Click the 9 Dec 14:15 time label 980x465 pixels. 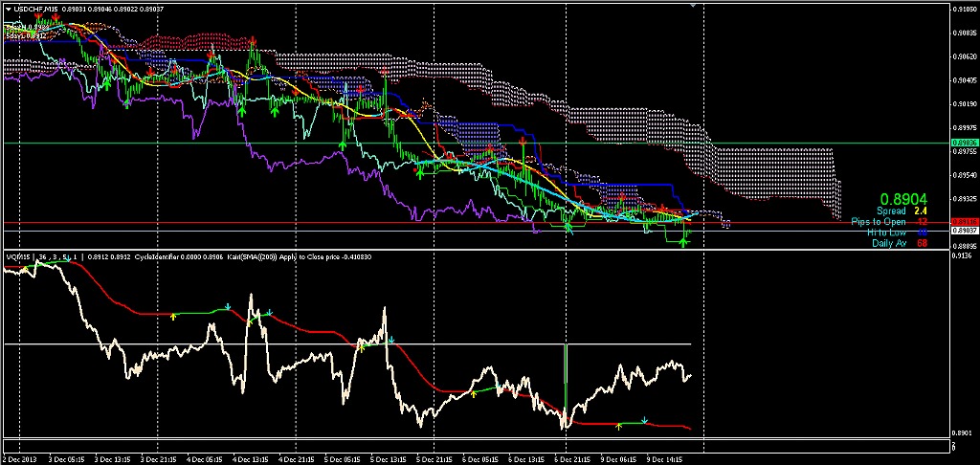(666, 459)
